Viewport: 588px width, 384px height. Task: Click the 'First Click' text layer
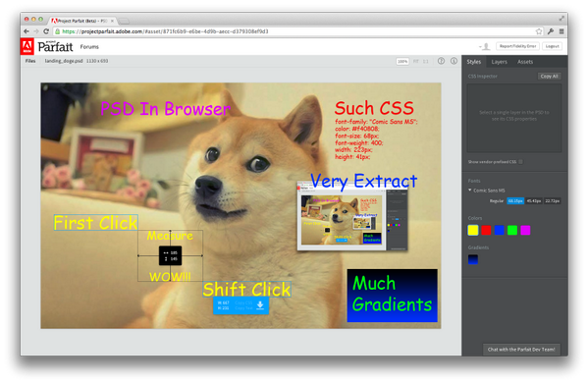pos(95,223)
